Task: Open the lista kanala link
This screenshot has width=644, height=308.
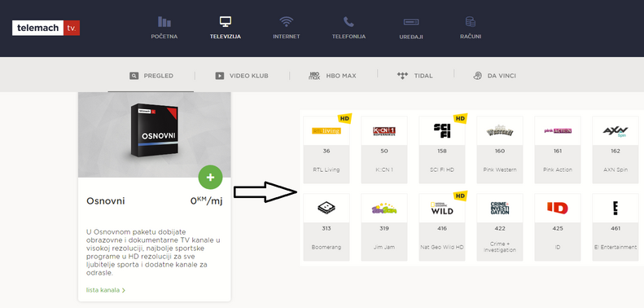Action: [x=106, y=290]
